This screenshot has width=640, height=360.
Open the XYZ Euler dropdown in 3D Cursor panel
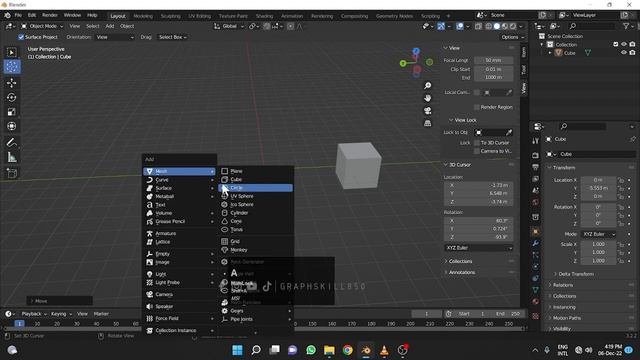click(x=478, y=248)
